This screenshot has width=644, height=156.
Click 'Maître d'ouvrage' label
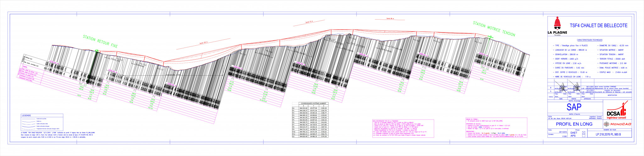[575, 101]
